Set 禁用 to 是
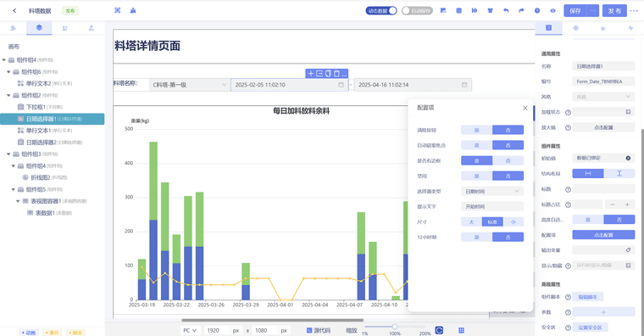Viewport: 644px width, 336px height. click(476, 176)
